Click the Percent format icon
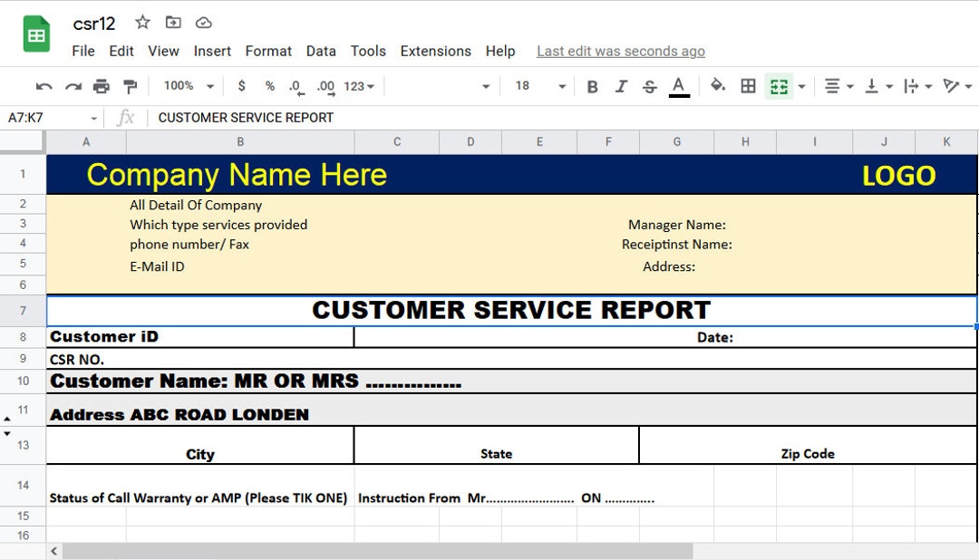 click(x=267, y=87)
